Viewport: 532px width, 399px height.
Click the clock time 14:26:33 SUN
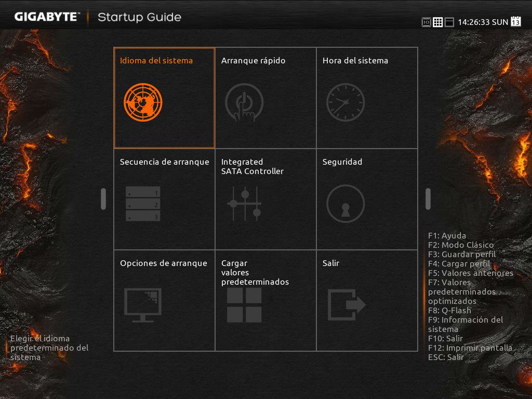click(483, 22)
